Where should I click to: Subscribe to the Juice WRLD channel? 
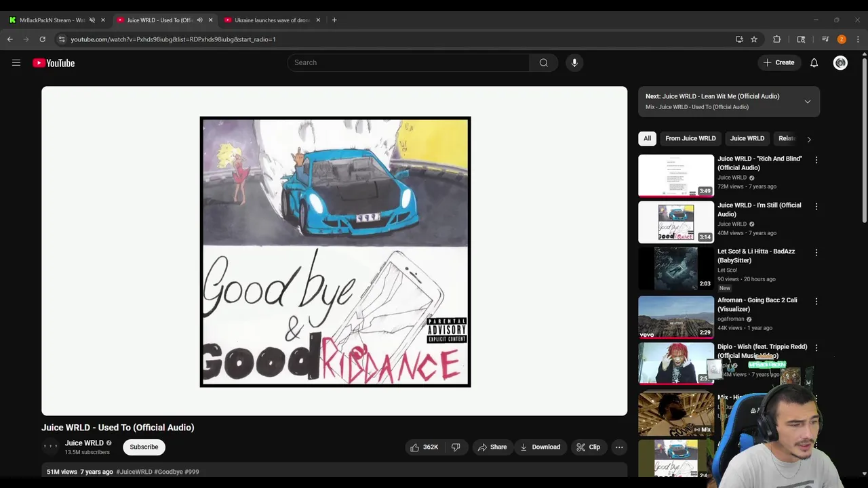tap(144, 447)
